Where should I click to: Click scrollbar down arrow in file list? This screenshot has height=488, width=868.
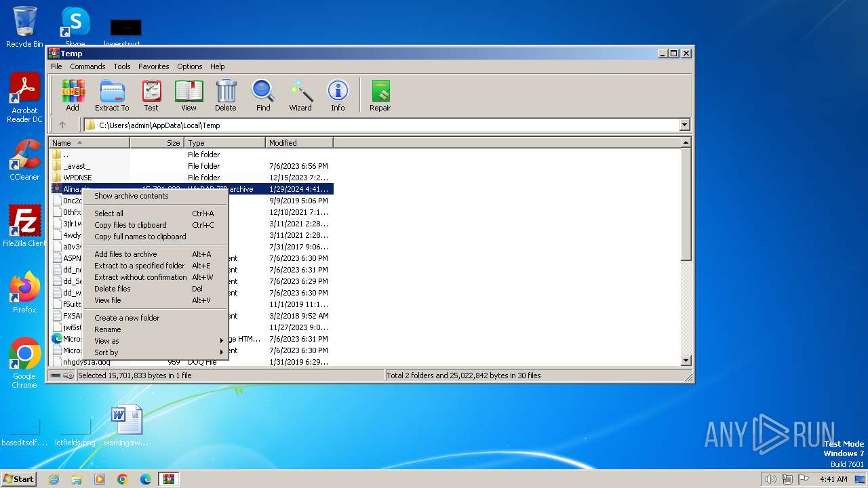coord(686,361)
